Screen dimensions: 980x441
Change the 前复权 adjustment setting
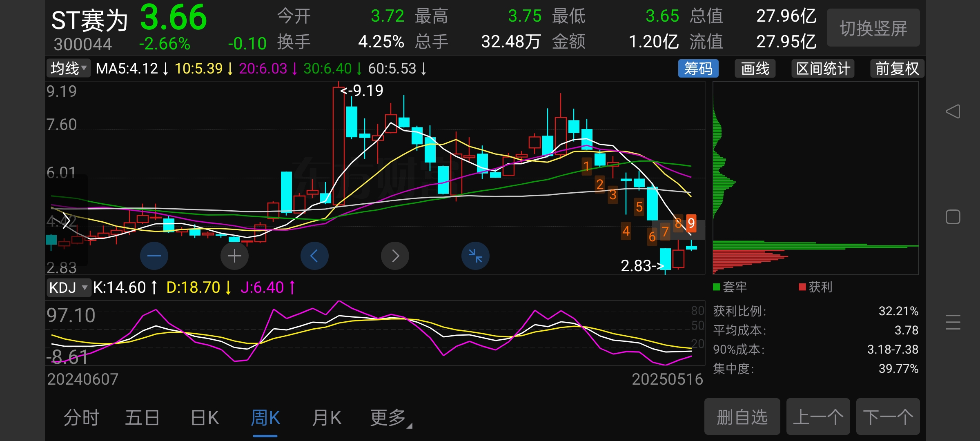(897, 68)
